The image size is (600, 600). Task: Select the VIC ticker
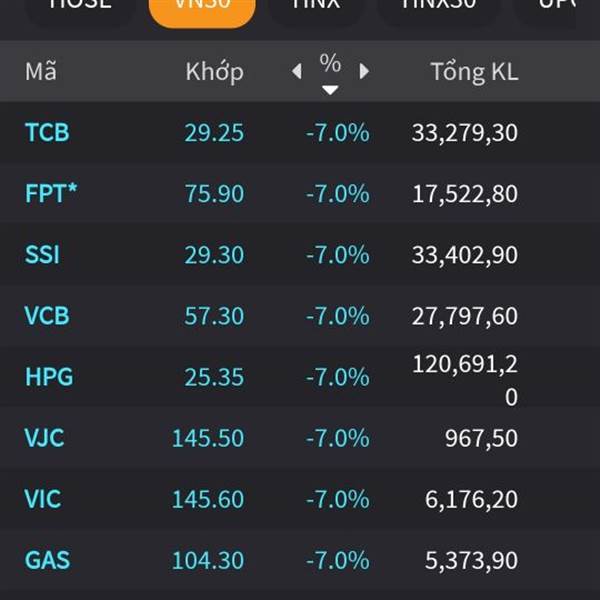(x=43, y=498)
